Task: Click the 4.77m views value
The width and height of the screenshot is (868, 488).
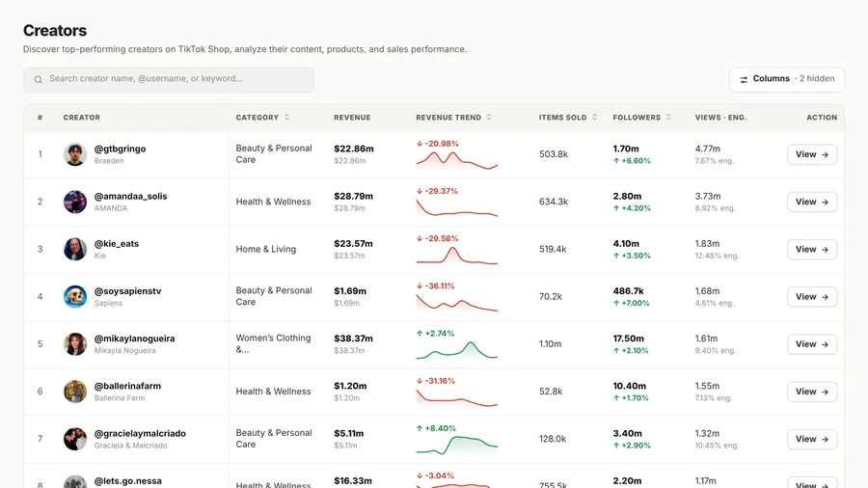Action: [x=708, y=149]
